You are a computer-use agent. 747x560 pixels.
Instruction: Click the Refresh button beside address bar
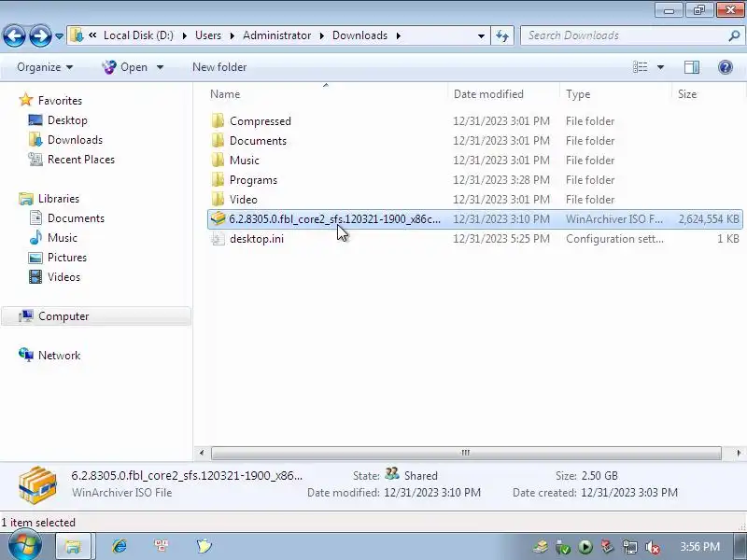point(502,35)
